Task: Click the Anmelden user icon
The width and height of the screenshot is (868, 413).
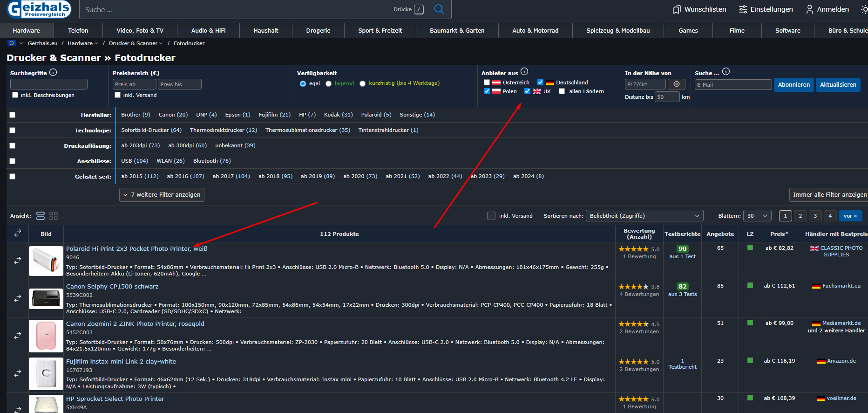Action: point(809,9)
